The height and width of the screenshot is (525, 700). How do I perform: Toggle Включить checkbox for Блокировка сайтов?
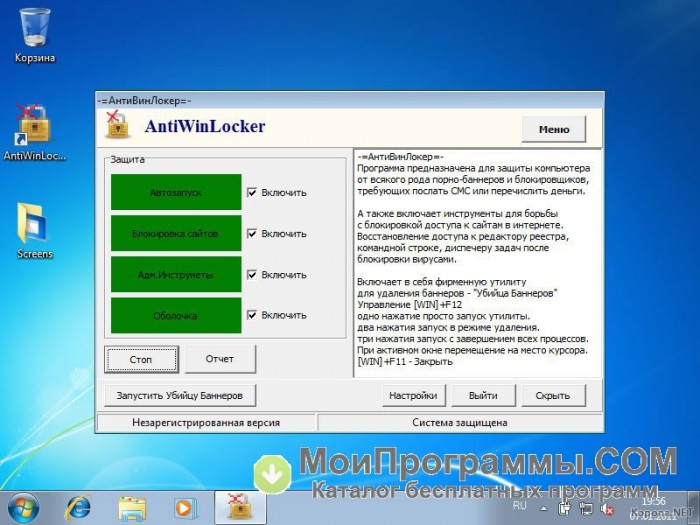tap(252, 233)
